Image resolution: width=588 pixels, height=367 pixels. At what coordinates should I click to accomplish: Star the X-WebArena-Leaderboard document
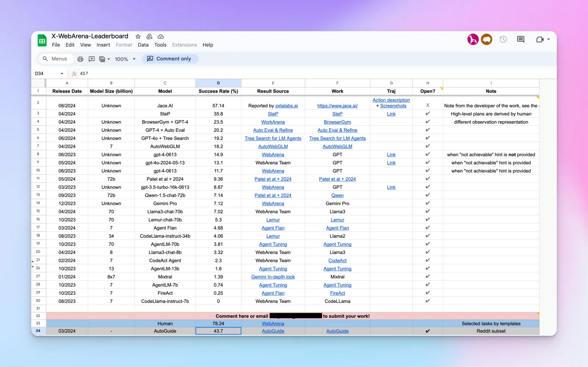tap(138, 36)
